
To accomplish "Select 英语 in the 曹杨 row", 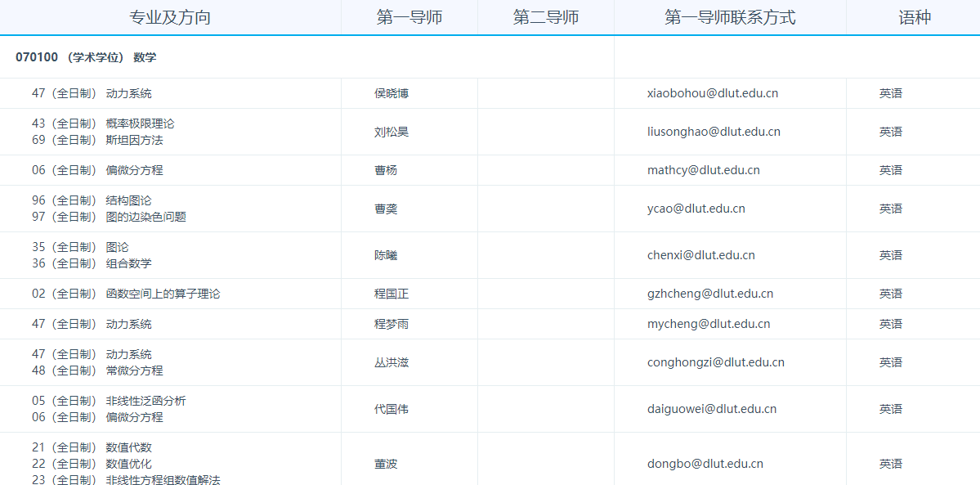I will 891,170.
